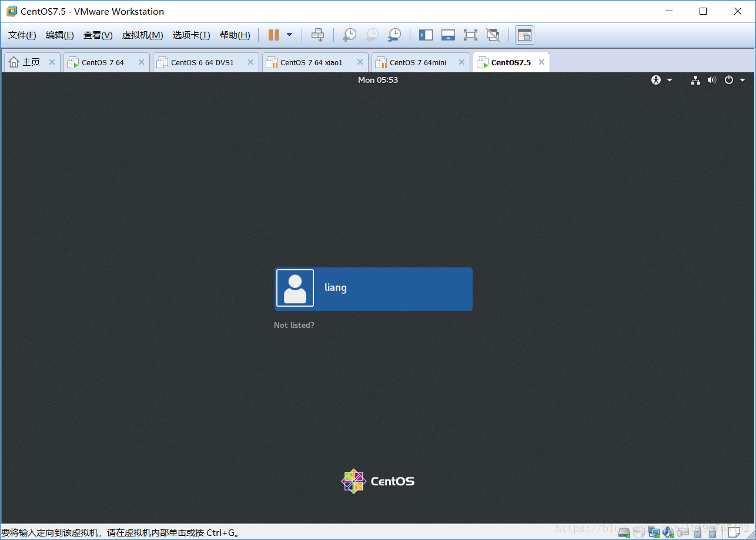Close the CentOS7.5 tab

tap(541, 62)
